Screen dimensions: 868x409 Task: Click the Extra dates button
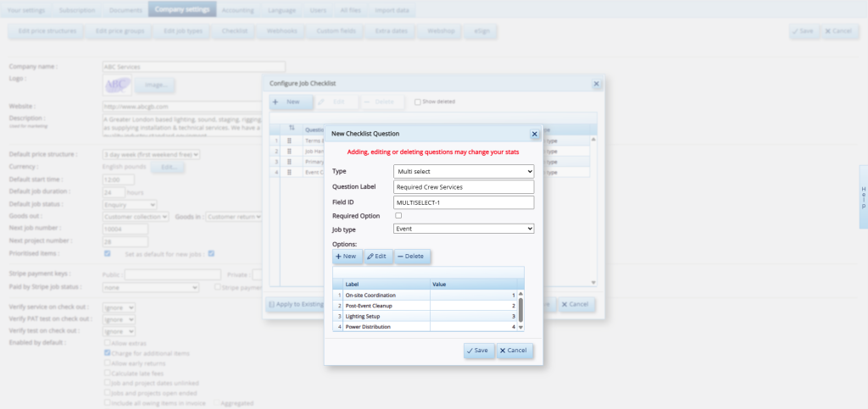click(391, 31)
